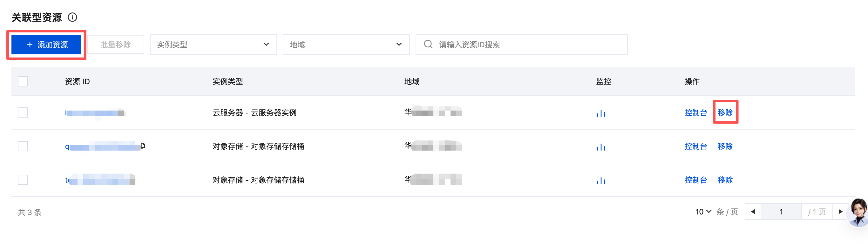Click 移除 link in third row

[725, 180]
